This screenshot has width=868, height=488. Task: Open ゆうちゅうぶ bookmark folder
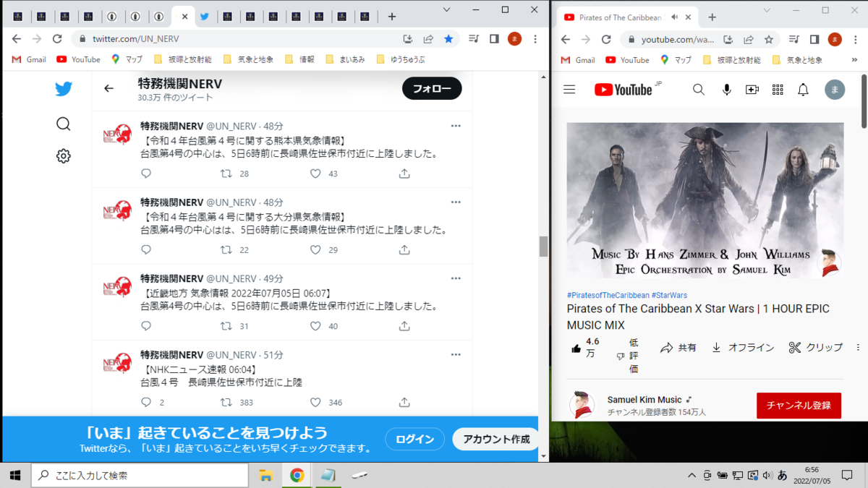[400, 60]
